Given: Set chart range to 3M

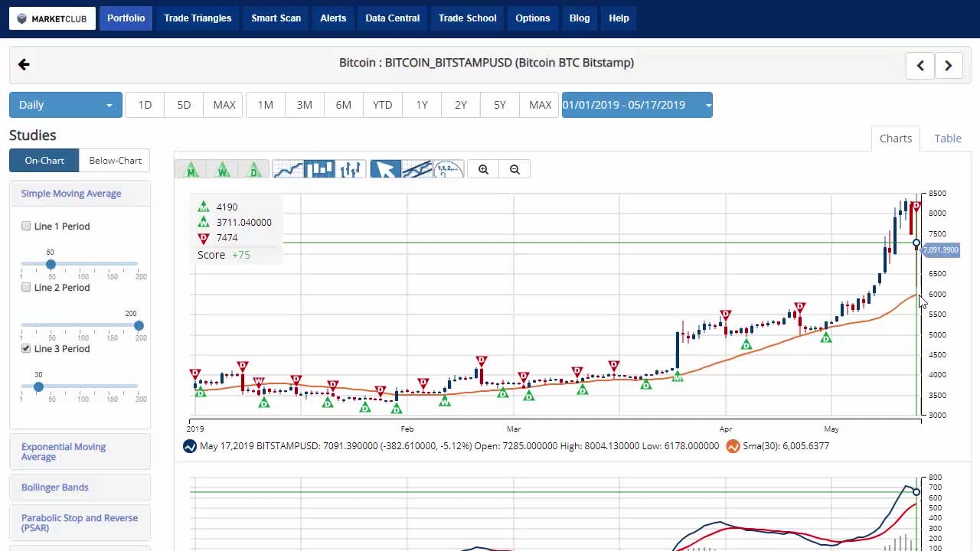Looking at the screenshot, I should 305,105.
